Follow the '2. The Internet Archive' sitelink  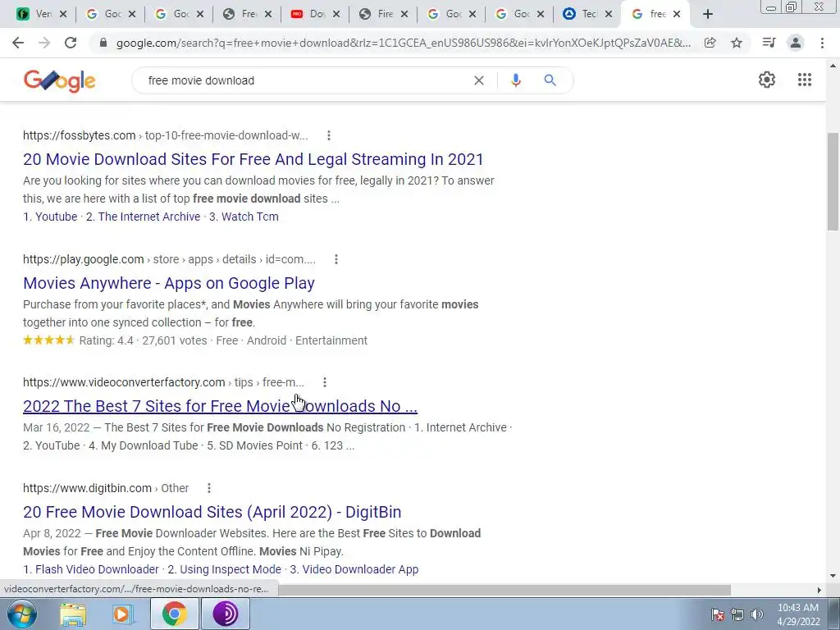(143, 217)
